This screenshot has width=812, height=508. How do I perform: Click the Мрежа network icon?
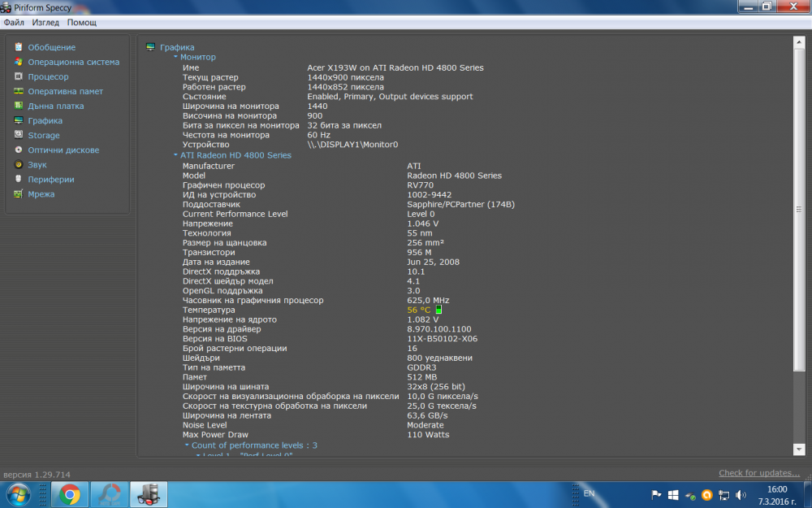click(x=19, y=194)
